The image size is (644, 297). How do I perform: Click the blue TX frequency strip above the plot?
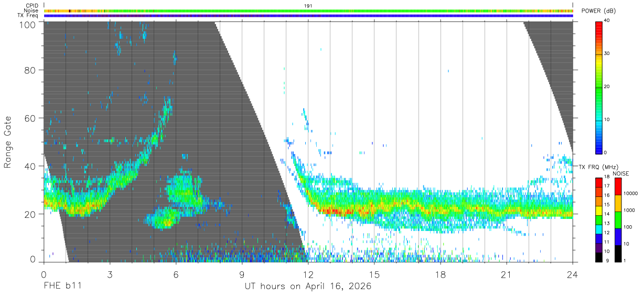click(308, 16)
